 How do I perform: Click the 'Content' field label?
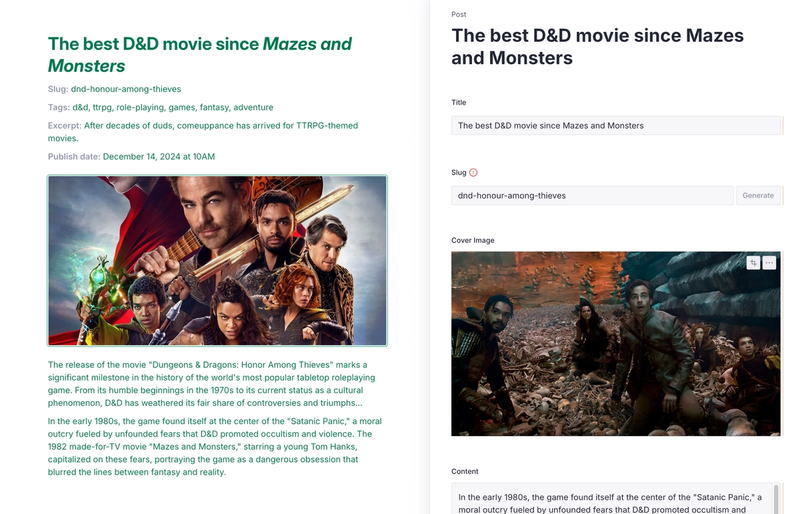465,471
